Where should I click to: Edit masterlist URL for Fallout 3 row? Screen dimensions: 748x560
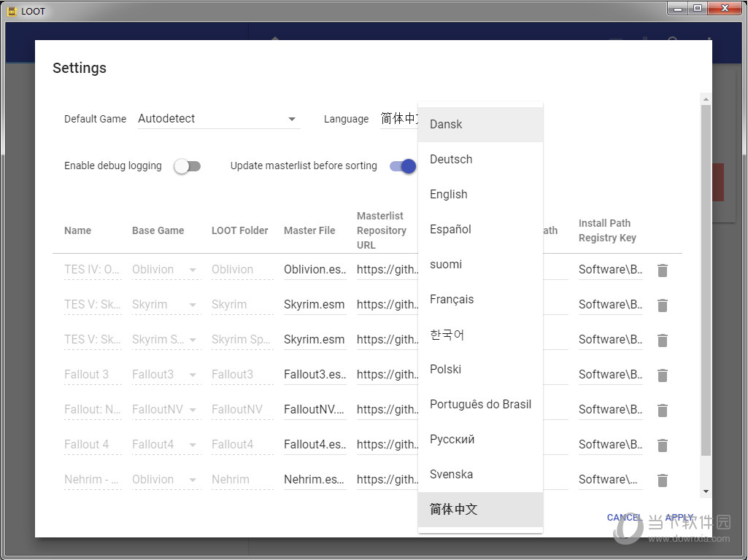click(388, 375)
